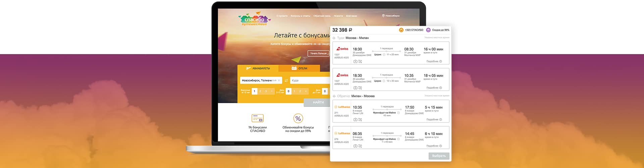Screen dimensions: 644x168
Task: Click exchange icon on 14:45 arrival flight
Action: pyautogui.click(x=360, y=146)
